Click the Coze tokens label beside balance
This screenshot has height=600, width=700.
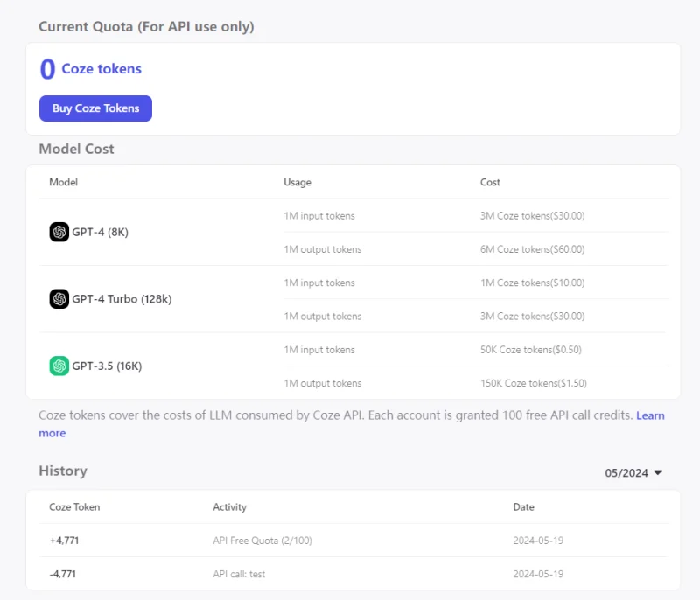[x=101, y=69]
